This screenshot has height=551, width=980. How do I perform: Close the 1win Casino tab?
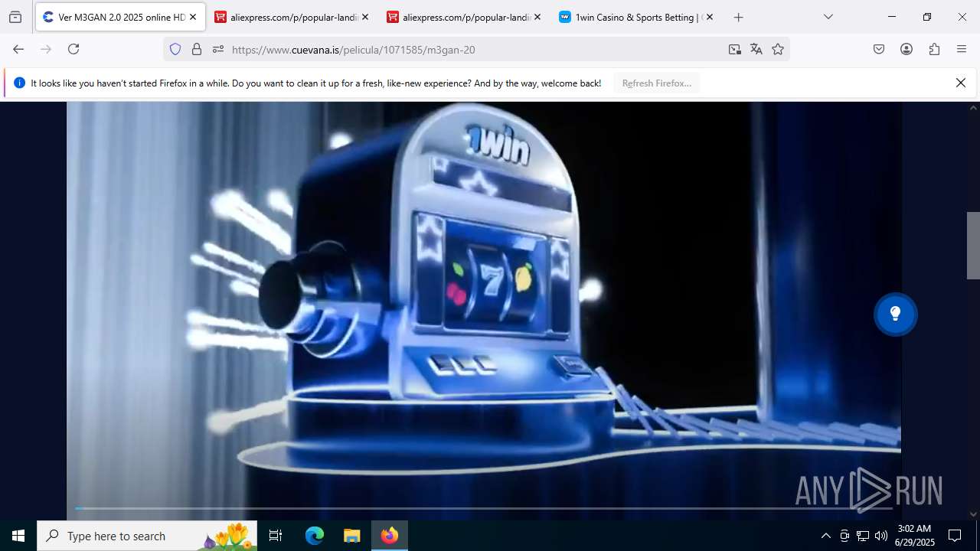click(709, 17)
